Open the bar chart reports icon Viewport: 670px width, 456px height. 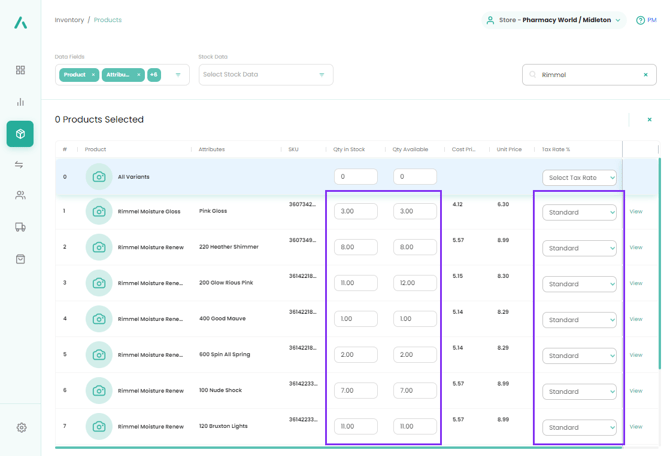[x=20, y=102]
